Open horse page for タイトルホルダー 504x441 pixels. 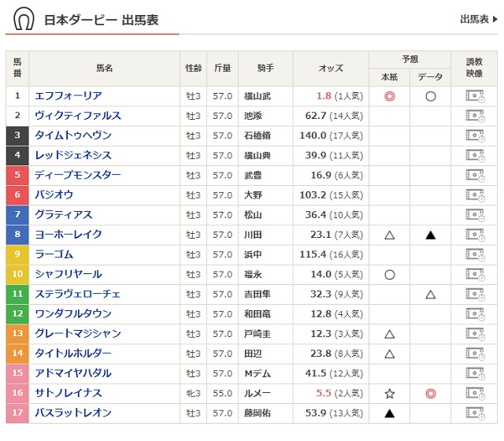tap(73, 354)
